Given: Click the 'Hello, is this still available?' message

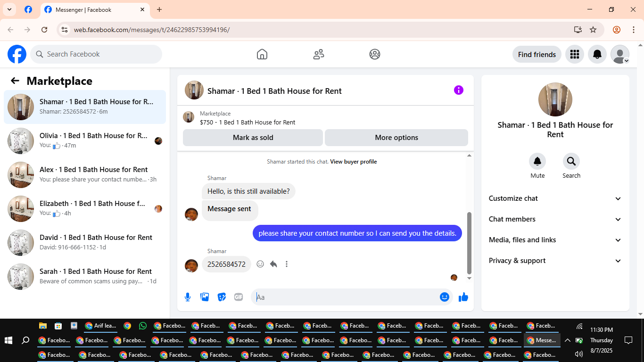Looking at the screenshot, I should tap(248, 191).
